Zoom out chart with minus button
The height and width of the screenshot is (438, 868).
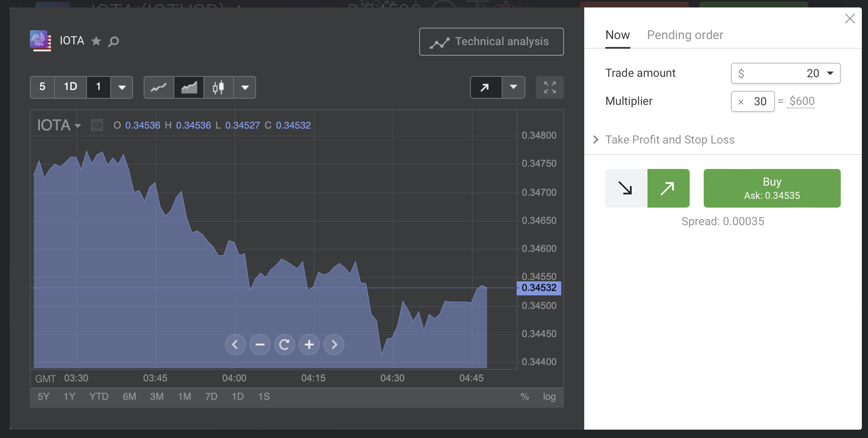pyautogui.click(x=260, y=345)
